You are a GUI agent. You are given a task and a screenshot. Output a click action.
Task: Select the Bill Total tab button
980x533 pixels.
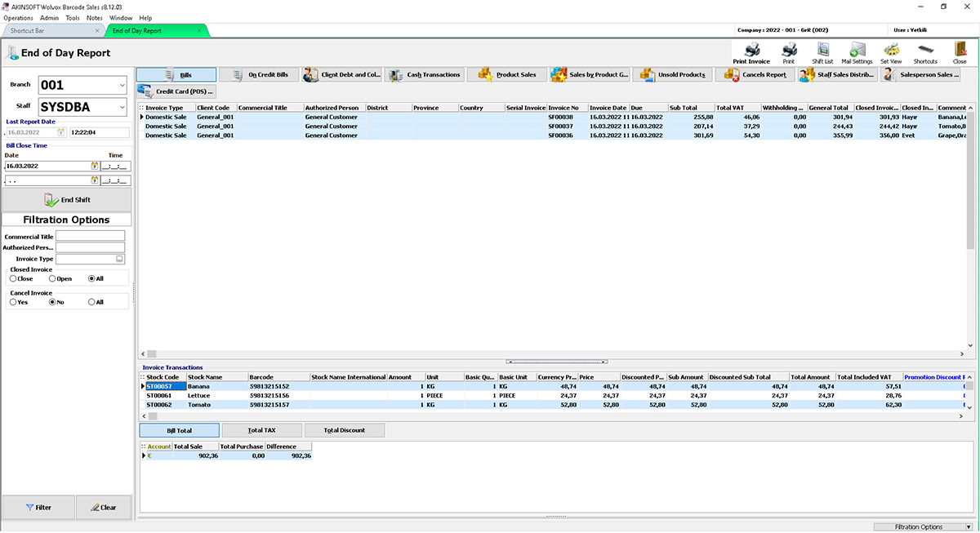tap(179, 430)
